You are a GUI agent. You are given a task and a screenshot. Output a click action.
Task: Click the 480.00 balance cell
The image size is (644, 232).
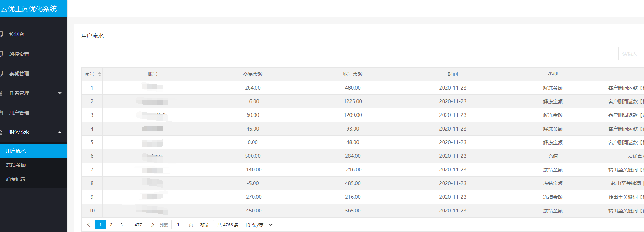353,88
